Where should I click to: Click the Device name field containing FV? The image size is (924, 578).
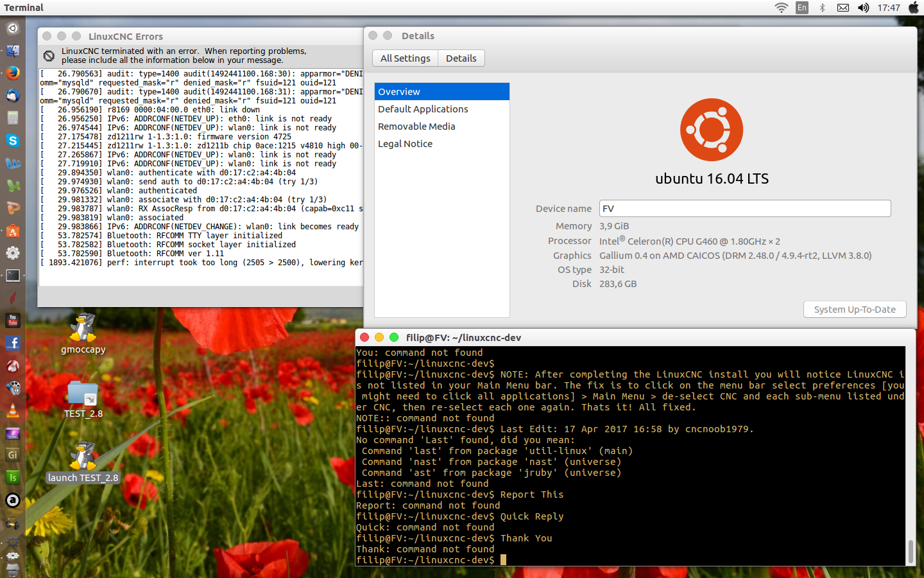point(745,209)
